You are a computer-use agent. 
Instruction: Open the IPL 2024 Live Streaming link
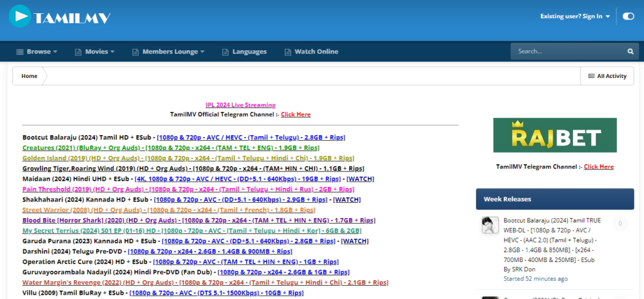240,105
